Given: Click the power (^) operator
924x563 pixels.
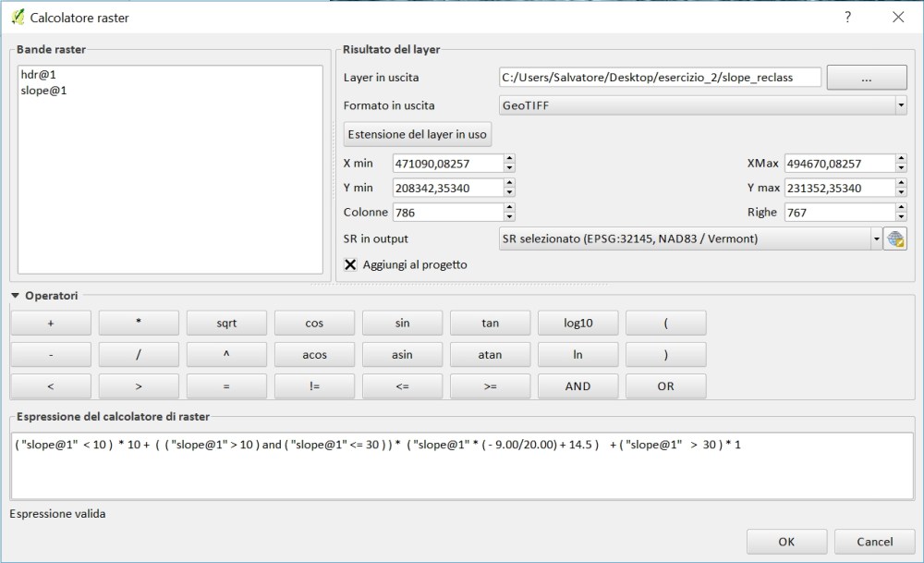Looking at the screenshot, I should [225, 354].
